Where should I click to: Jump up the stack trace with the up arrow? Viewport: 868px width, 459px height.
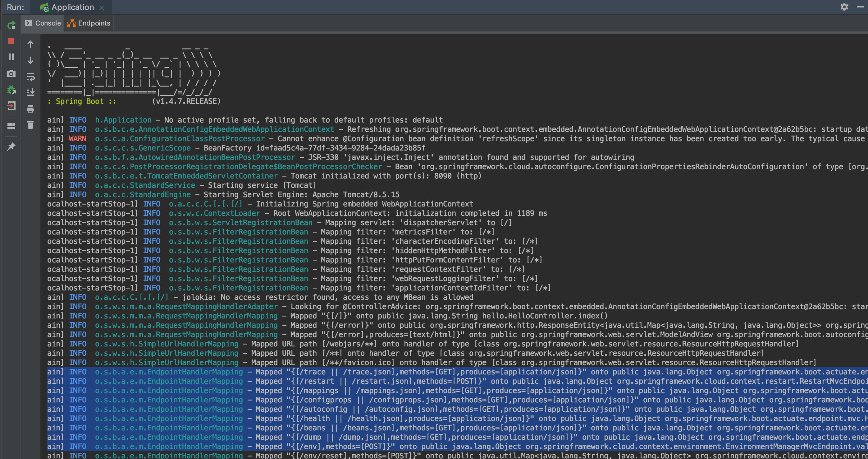coord(30,44)
